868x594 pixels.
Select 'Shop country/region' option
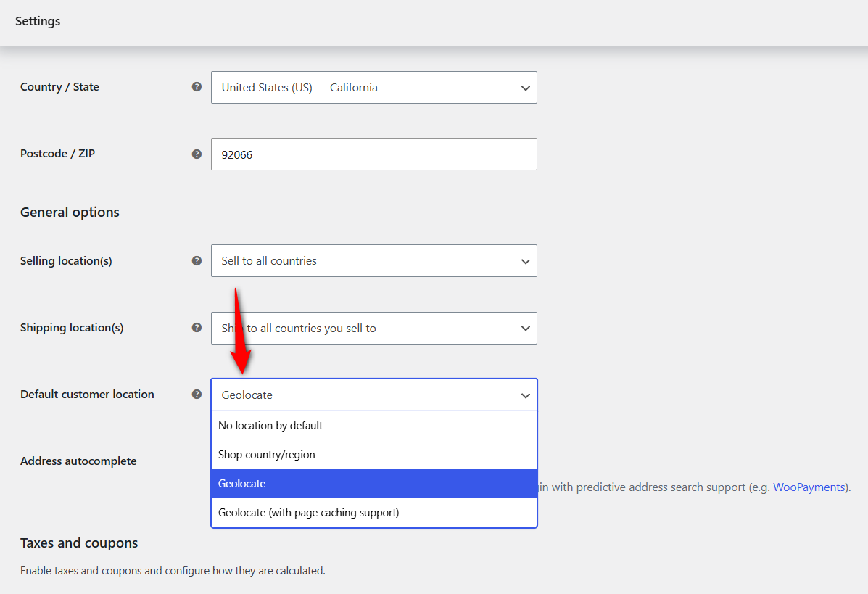point(373,455)
